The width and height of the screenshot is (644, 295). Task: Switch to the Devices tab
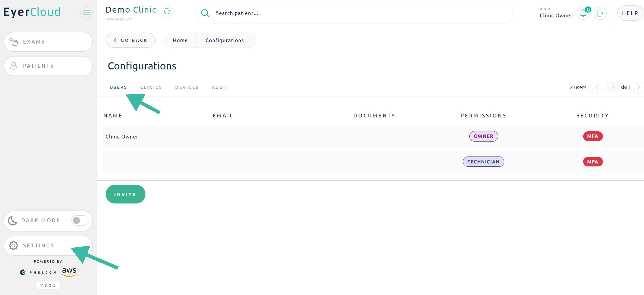[187, 87]
